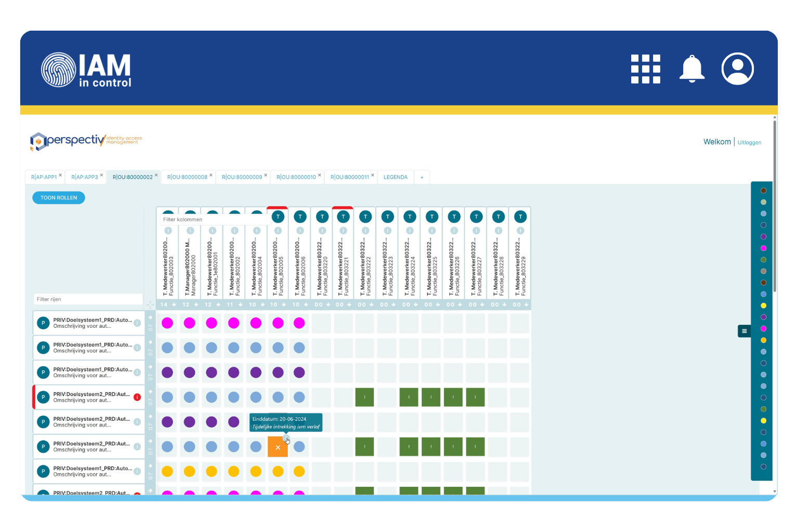Switch to the R|OU:80000008 tab
This screenshot has height=532, width=798.
click(x=187, y=177)
